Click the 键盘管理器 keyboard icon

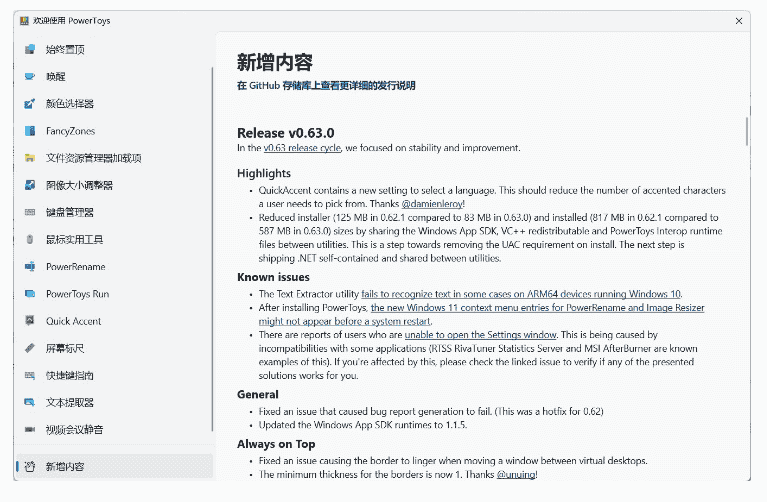click(30, 212)
